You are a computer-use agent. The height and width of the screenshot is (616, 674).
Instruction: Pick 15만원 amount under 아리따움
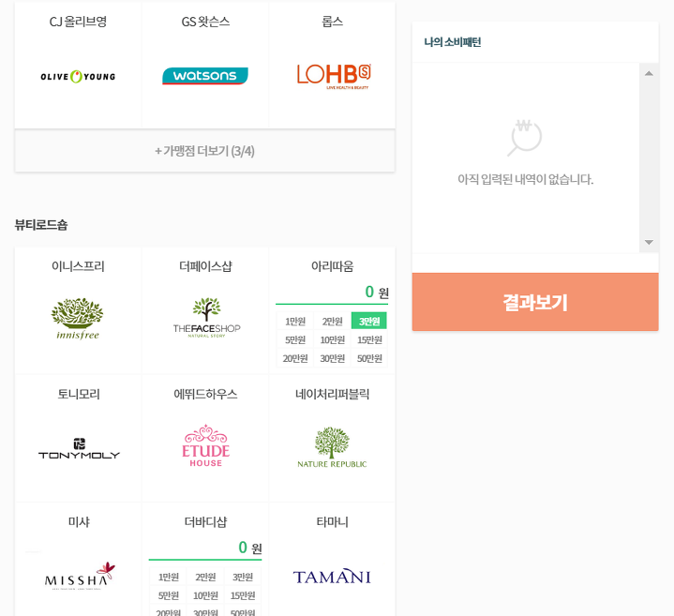pyautogui.click(x=368, y=340)
